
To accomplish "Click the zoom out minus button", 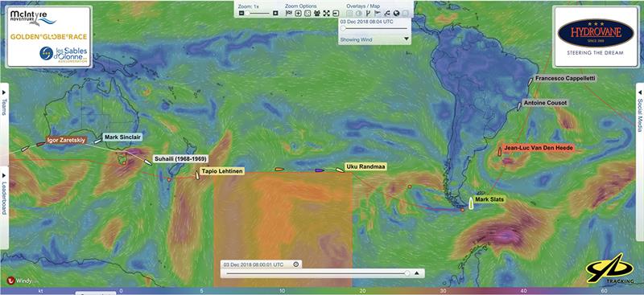I will 242,13.
